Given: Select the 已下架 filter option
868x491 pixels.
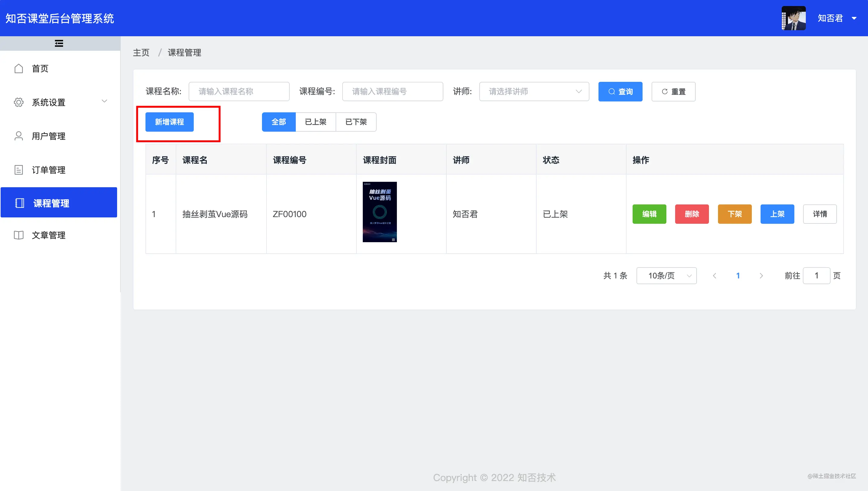Looking at the screenshot, I should 356,122.
